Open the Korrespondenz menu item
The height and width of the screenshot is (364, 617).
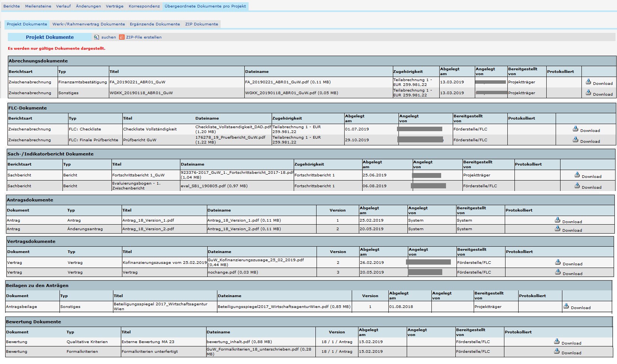144,6
